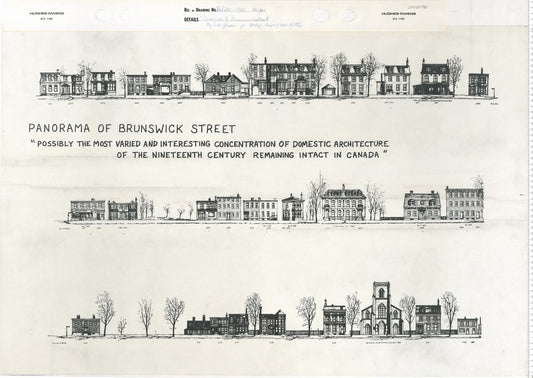Click the "DETAILS" label in the header strip
Screen dimensions: 533x378
point(191,20)
